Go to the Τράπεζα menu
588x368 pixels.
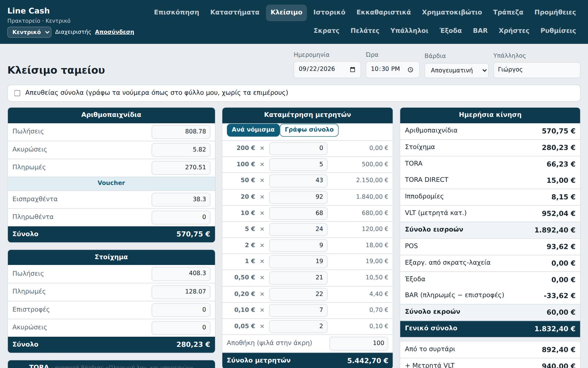click(508, 13)
